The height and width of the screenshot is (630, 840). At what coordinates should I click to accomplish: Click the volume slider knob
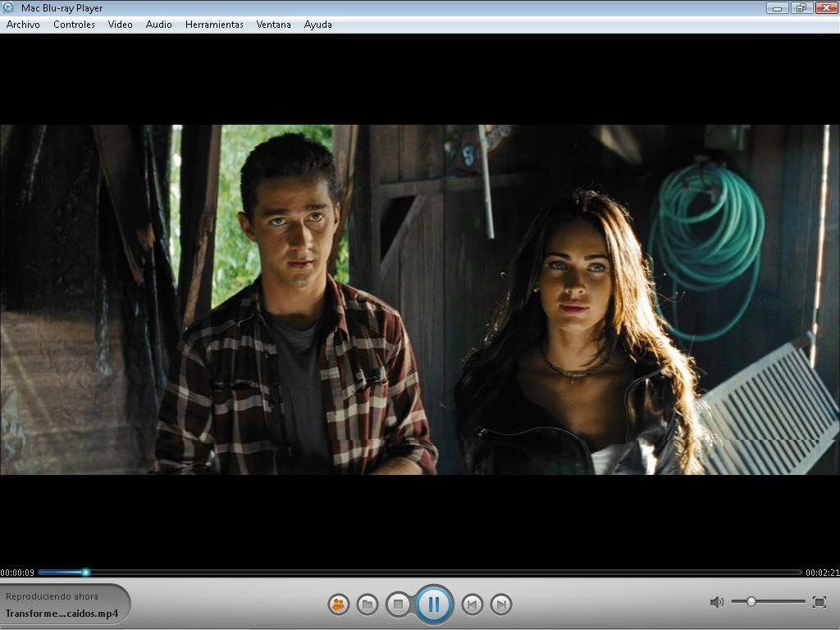pyautogui.click(x=751, y=601)
